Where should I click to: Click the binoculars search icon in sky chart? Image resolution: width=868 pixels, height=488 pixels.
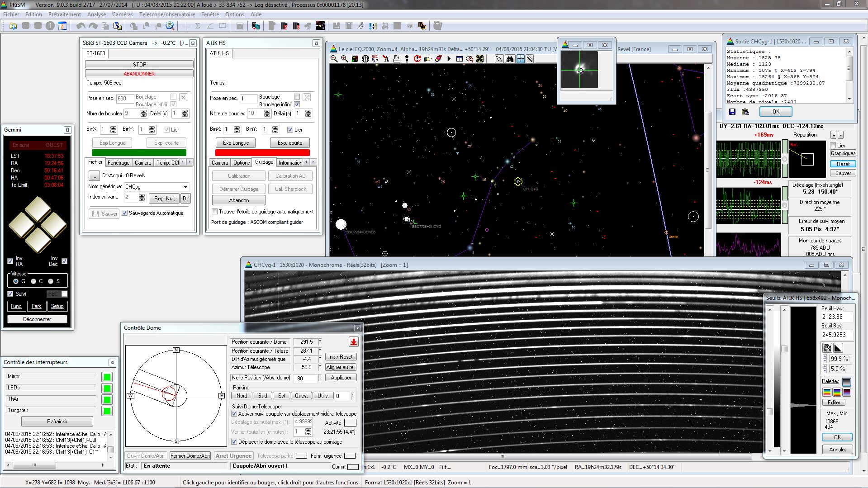(x=510, y=59)
